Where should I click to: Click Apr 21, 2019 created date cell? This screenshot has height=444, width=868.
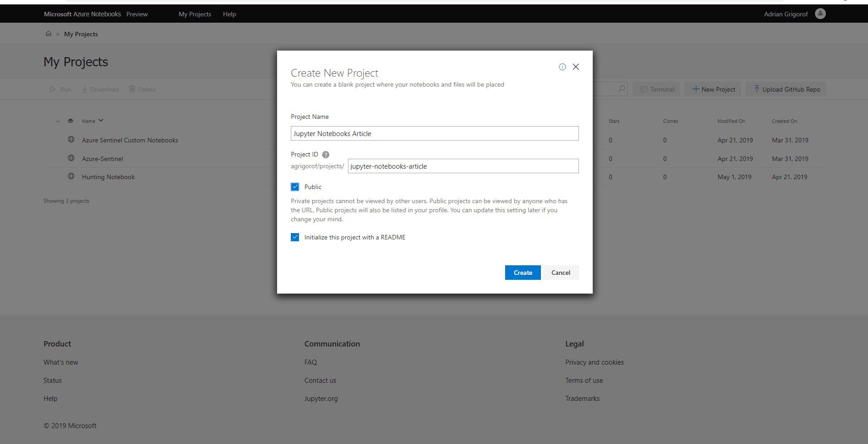pyautogui.click(x=790, y=177)
